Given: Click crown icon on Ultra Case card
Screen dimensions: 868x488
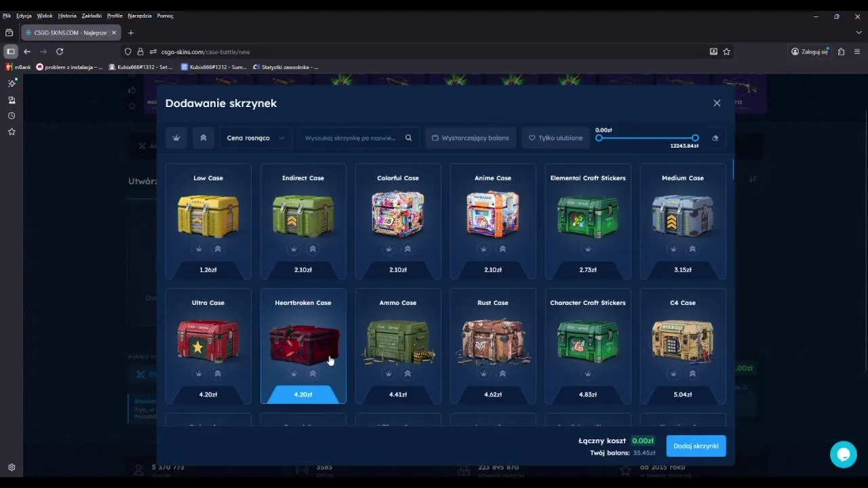Looking at the screenshot, I should pos(199,373).
